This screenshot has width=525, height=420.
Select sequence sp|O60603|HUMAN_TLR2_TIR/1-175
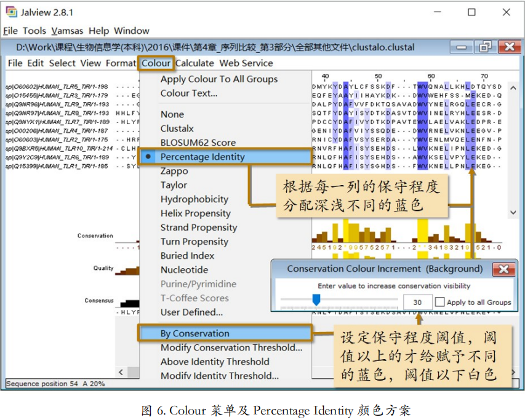[57, 140]
